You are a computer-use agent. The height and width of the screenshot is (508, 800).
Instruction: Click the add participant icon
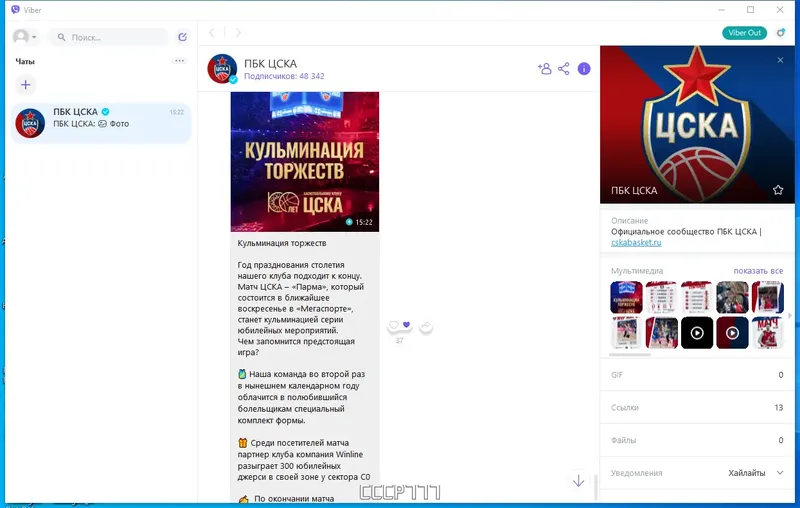point(544,68)
